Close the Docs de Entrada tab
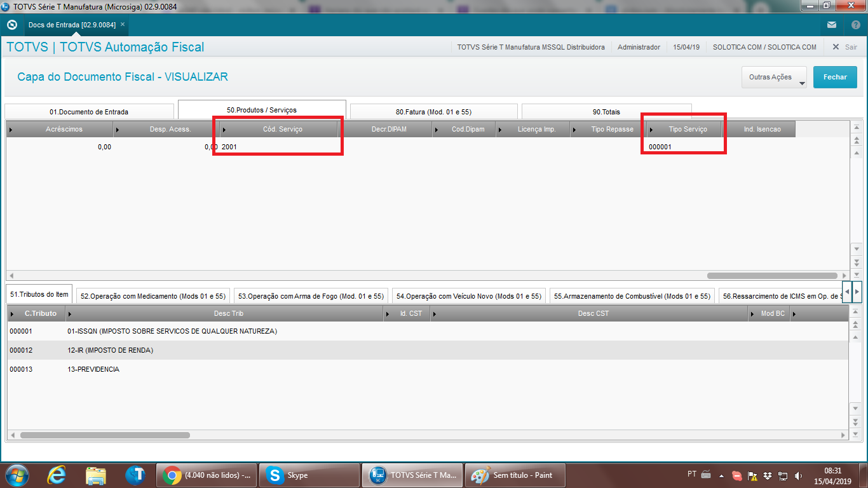Viewport: 868px width, 488px height. (x=123, y=24)
